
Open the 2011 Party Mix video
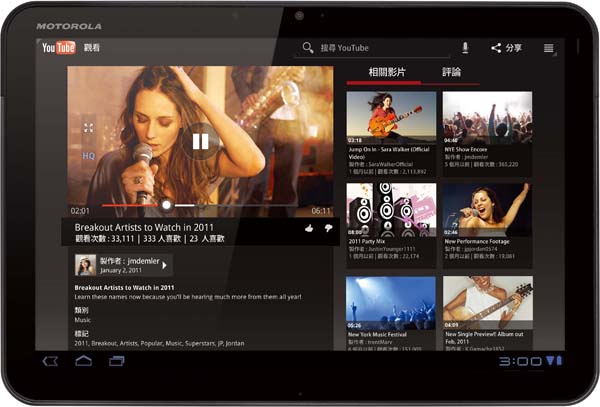click(390, 209)
